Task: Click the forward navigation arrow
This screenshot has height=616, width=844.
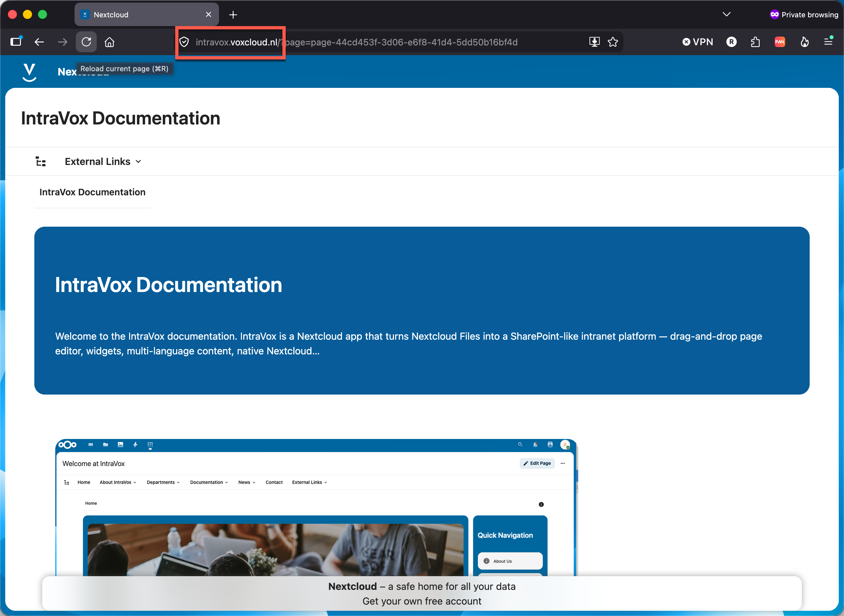Action: point(63,42)
